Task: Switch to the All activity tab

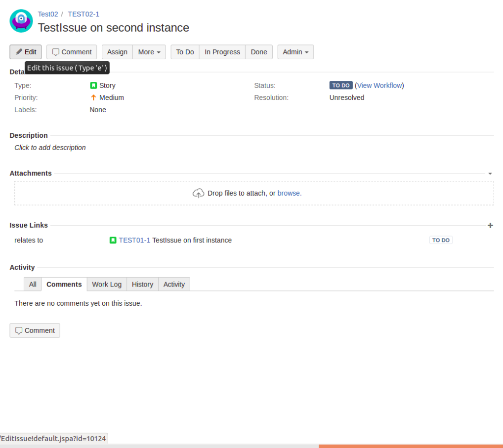Action: click(x=33, y=285)
